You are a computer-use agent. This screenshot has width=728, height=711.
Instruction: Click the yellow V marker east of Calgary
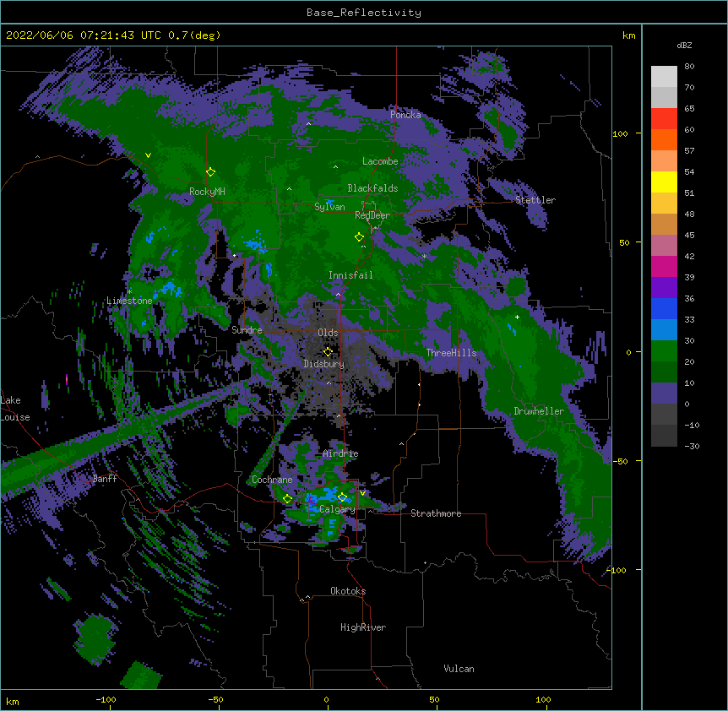(362, 493)
